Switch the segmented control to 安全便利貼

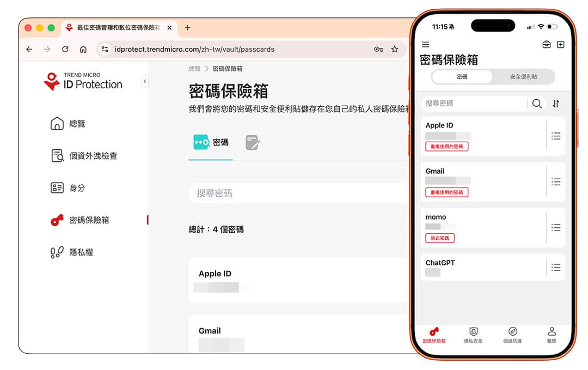526,77
